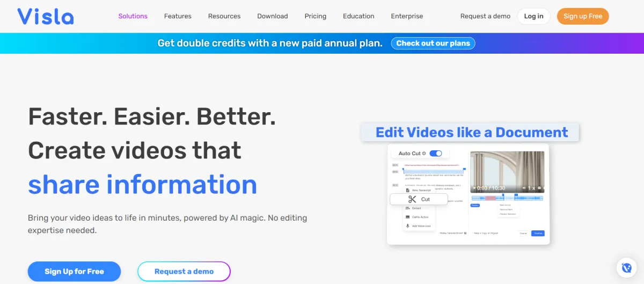Open the Enterprise page
Image resolution: width=644 pixels, height=284 pixels.
pyautogui.click(x=407, y=16)
